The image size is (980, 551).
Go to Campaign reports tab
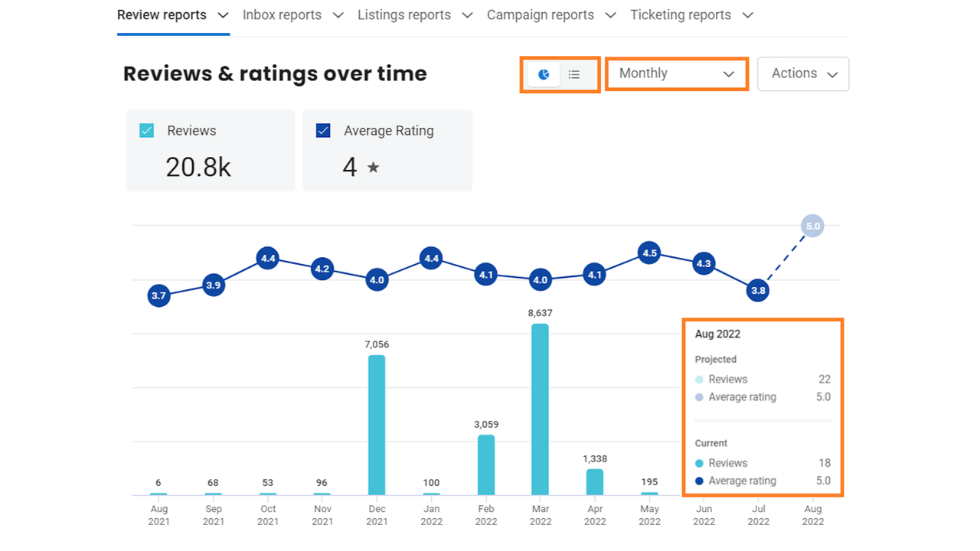click(540, 15)
